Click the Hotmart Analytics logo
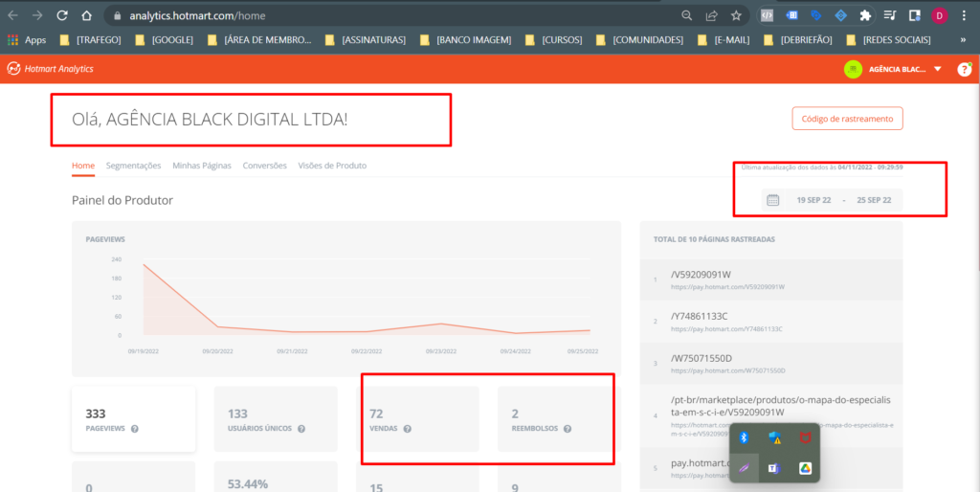Viewport: 980px width, 492px height. [50, 69]
